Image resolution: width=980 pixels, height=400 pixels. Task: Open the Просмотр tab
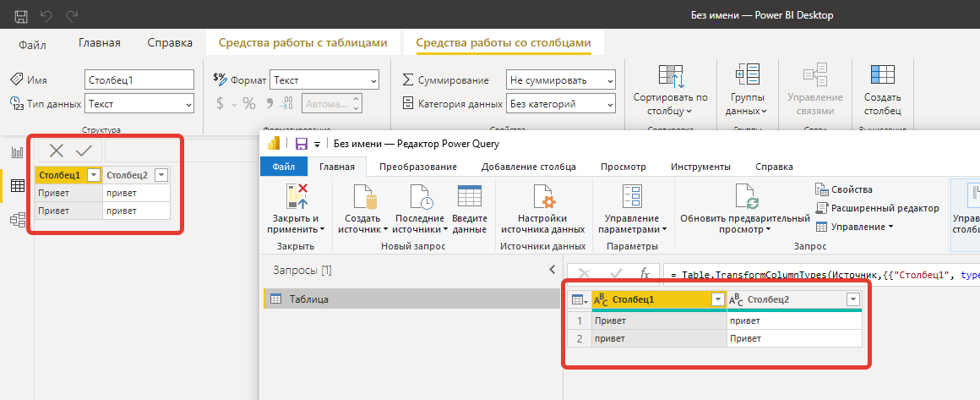[623, 167]
